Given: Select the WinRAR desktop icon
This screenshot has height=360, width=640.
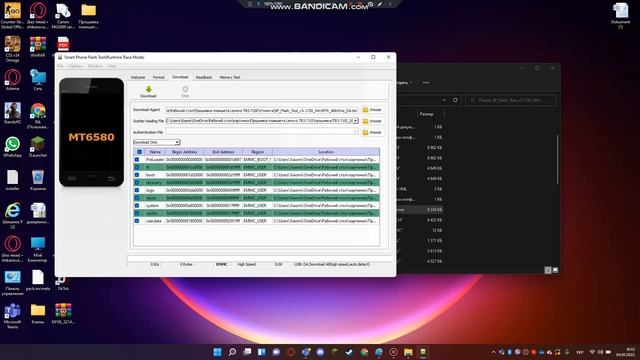Looking at the screenshot, I should click(x=38, y=47).
